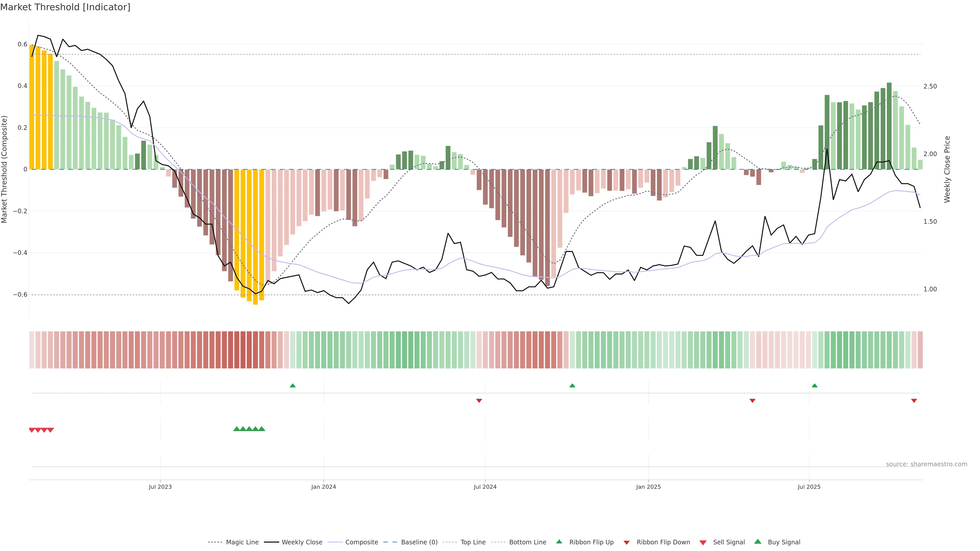Hide the Bottom Line series via legend
The width and height of the screenshot is (980, 551).
tap(527, 542)
